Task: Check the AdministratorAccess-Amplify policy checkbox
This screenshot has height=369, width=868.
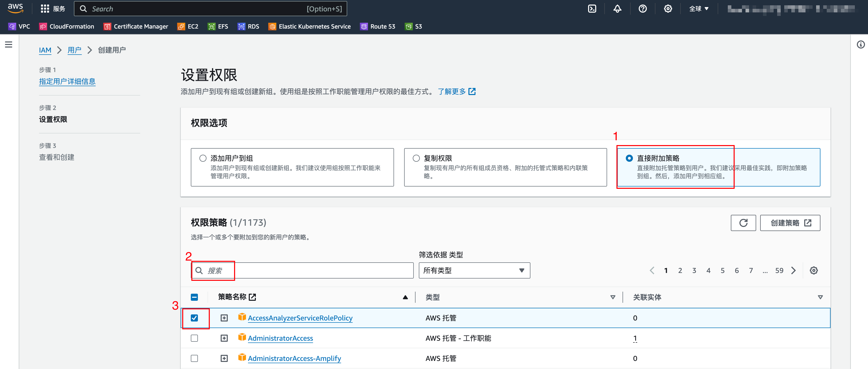Action: 194,358
